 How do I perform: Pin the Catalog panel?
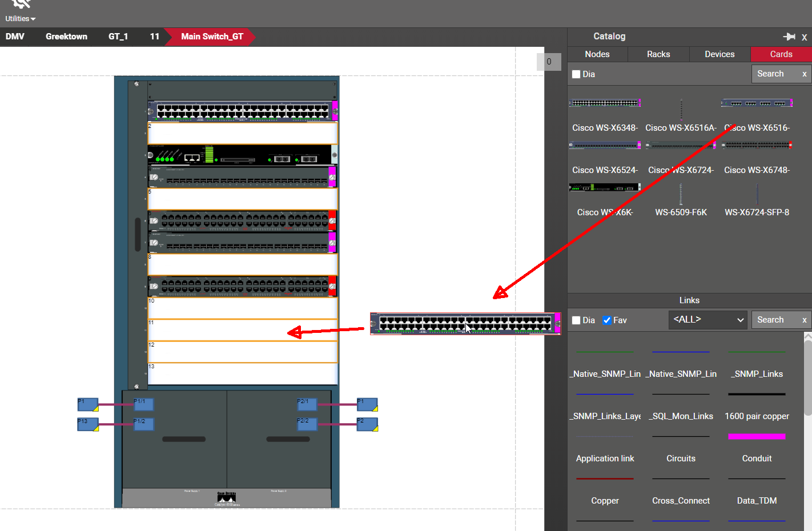pyautogui.click(x=789, y=37)
